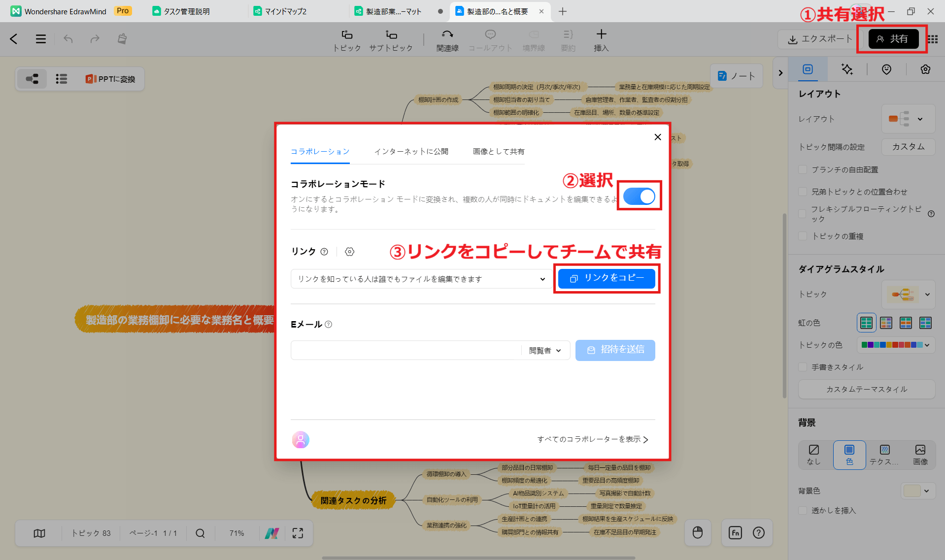Enable 手書きスタイル checkbox
Screen dimensions: 945x560
(x=803, y=367)
